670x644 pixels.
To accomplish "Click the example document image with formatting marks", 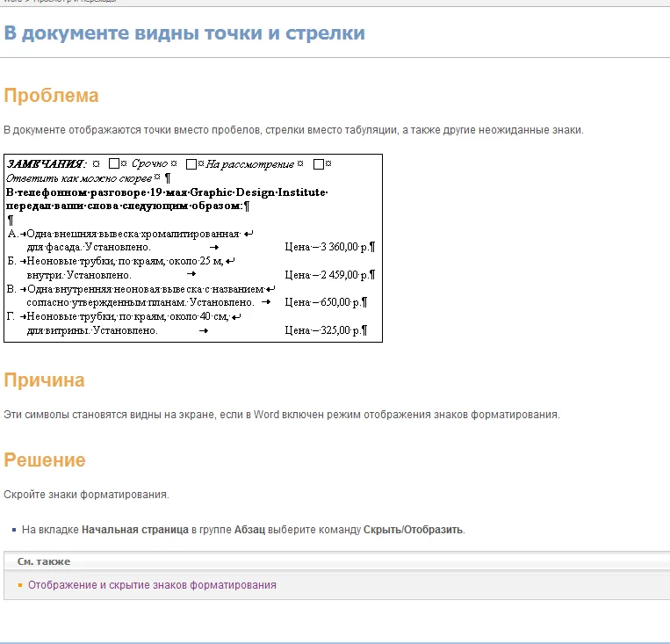I will (x=193, y=248).
